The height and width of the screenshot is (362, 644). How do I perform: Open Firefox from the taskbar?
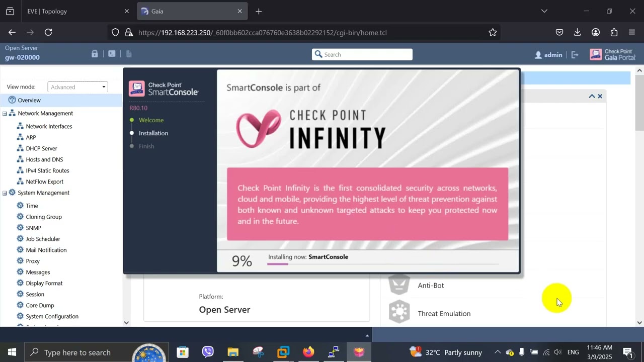point(308,352)
